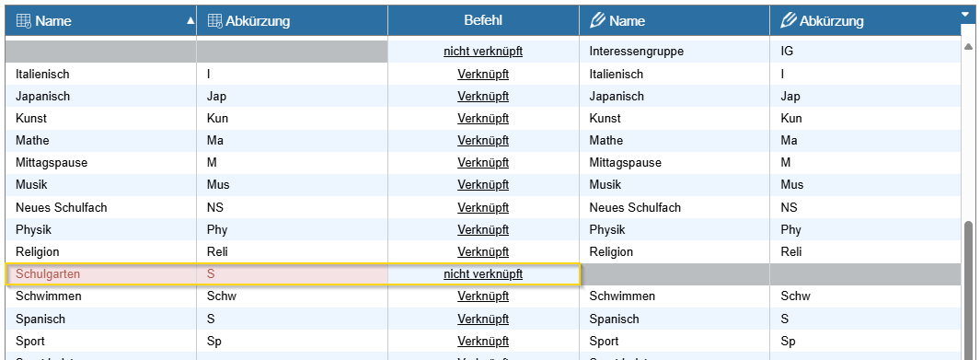
Task: Click 'Verknüpft' link in Religion row
Action: 483,252
